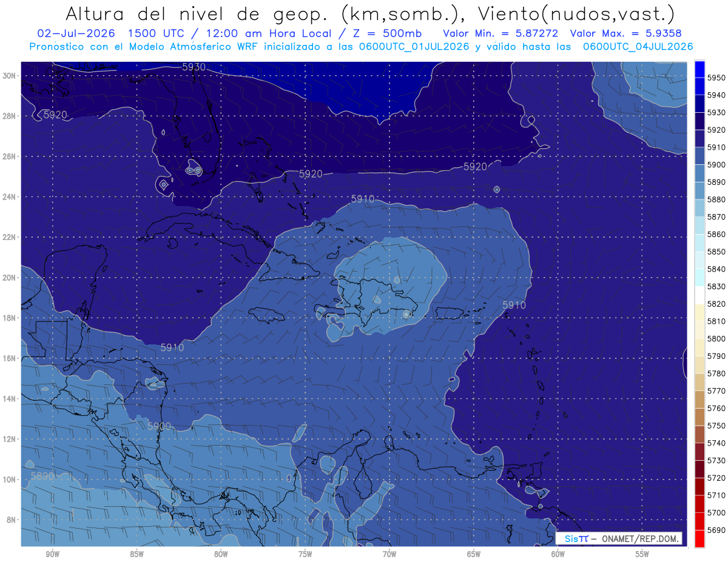Click the 5910 contour label east of Puerto Rico
The image size is (728, 562).
pos(514,305)
